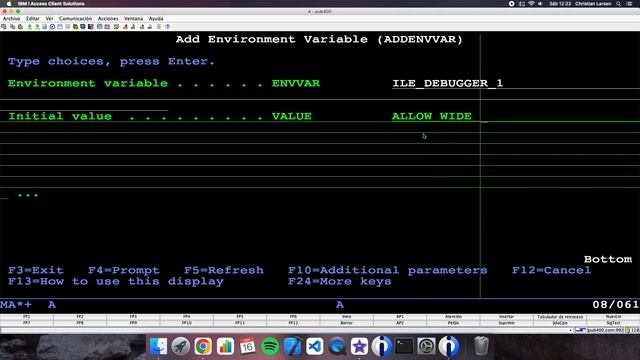
Task: Click the F4=Prompt function key text
Action: click(124, 270)
